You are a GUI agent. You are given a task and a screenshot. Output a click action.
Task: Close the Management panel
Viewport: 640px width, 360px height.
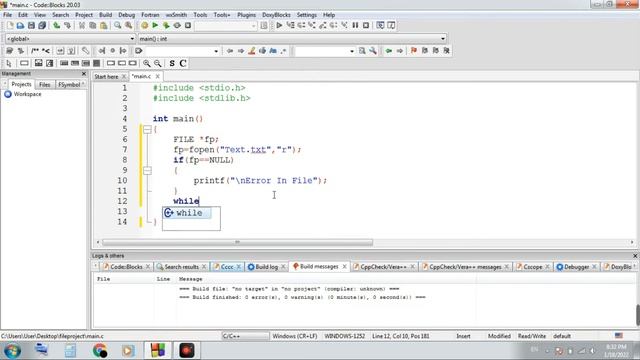(x=84, y=73)
